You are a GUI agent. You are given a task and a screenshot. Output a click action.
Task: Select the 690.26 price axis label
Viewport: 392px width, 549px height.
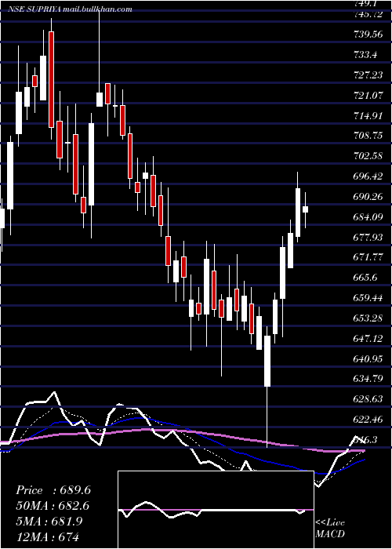366,197
